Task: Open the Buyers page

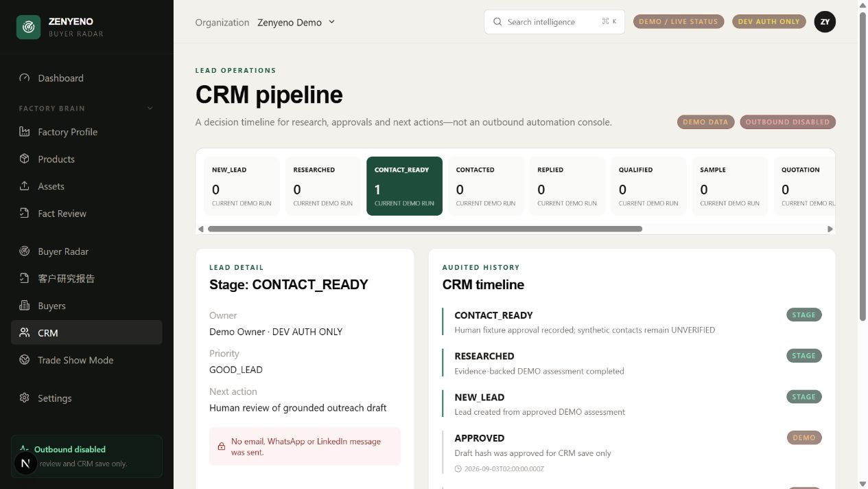Action: (x=86, y=306)
